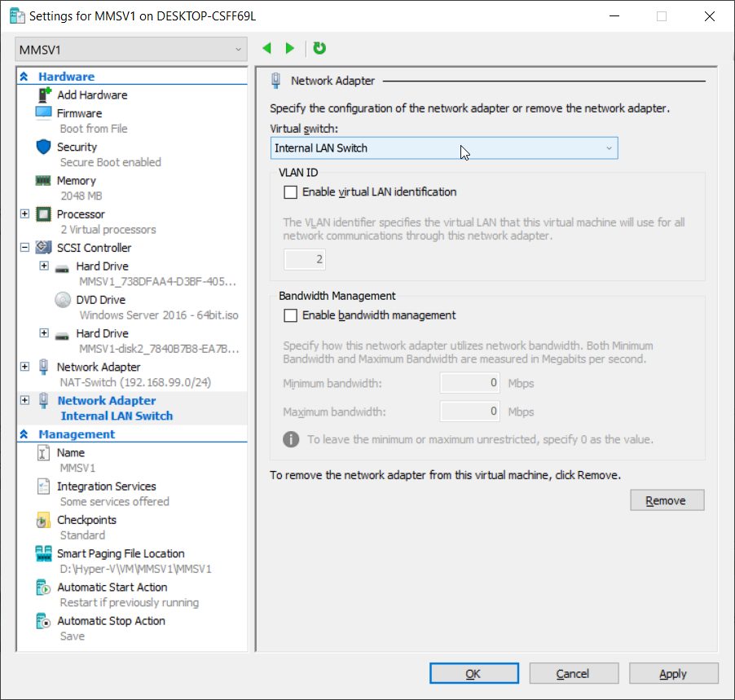Click the Memory chip icon
This screenshot has height=700, width=735.
pos(43,181)
